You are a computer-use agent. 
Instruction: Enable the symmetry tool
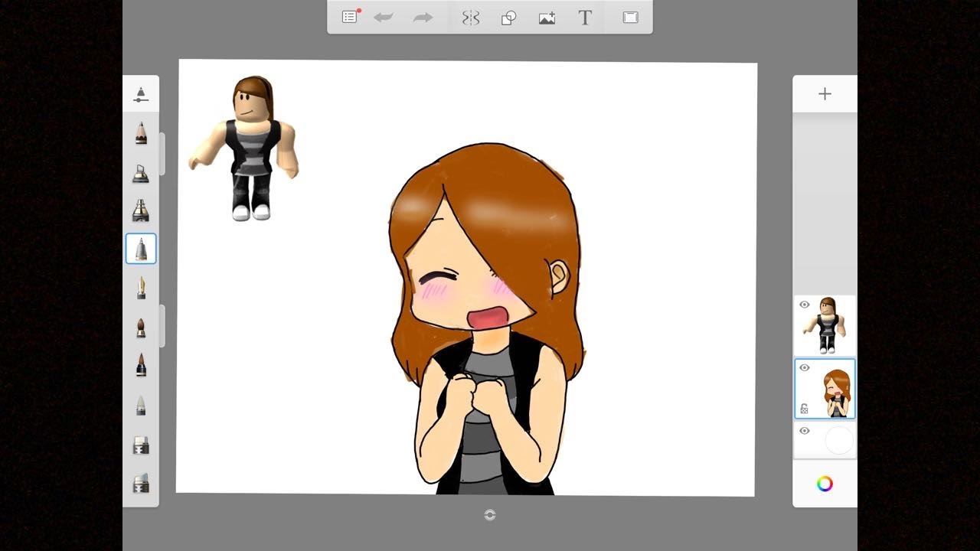coord(471,18)
